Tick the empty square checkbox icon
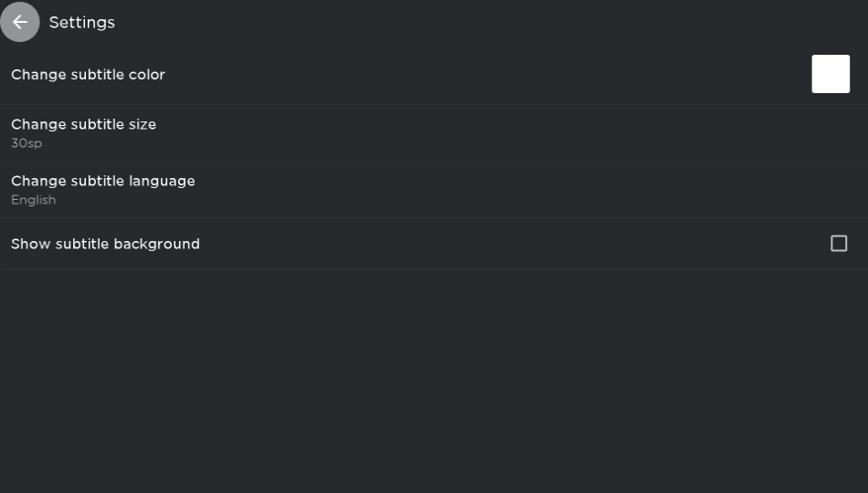 click(839, 244)
